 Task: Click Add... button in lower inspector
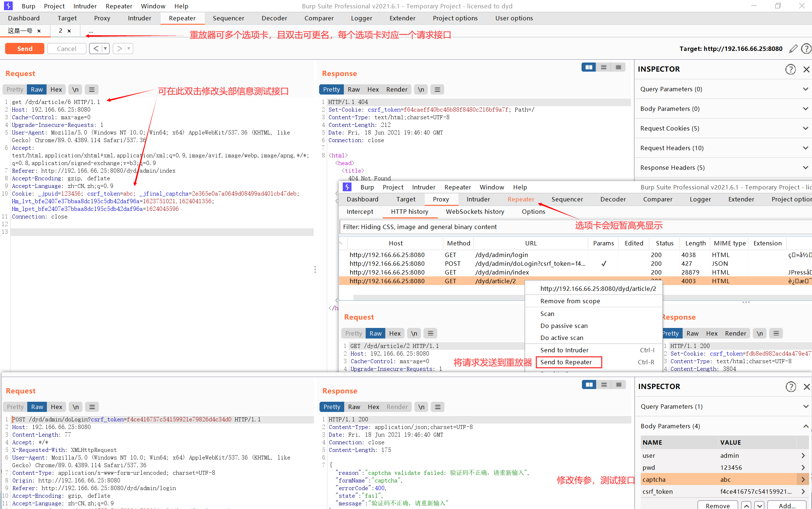pos(787,505)
